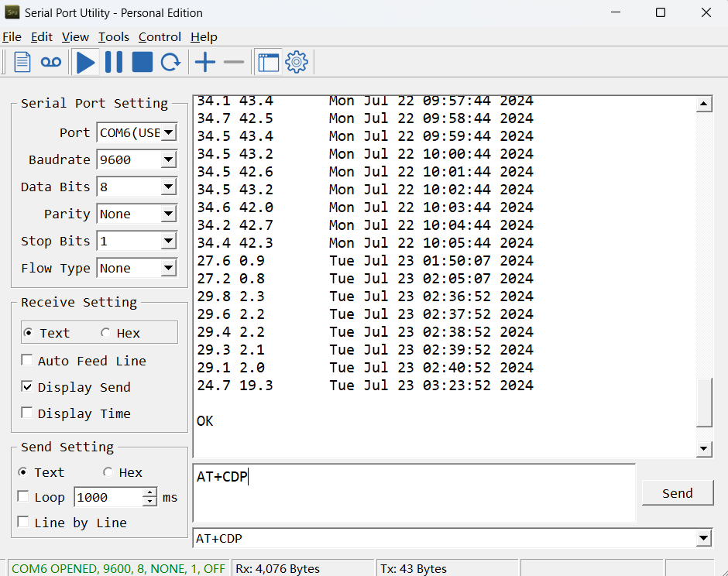Click the grey minus icon in the toolbar
This screenshot has height=576, width=728.
coord(234,62)
